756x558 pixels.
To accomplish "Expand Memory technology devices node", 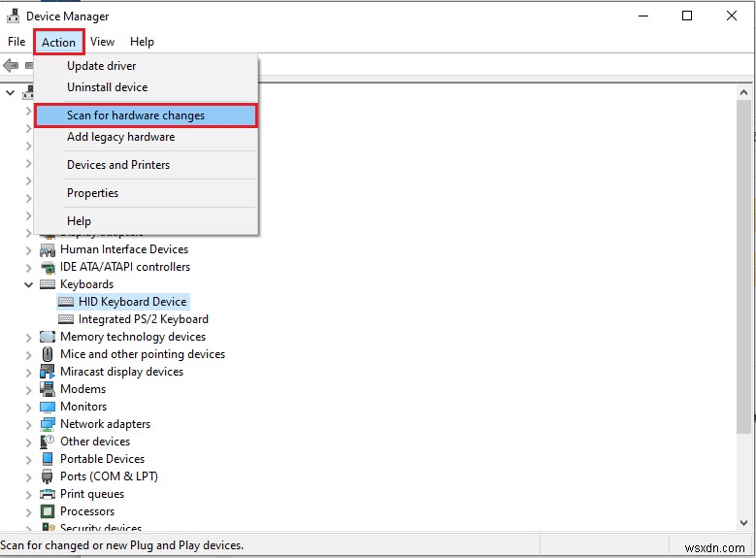I will tap(28, 337).
